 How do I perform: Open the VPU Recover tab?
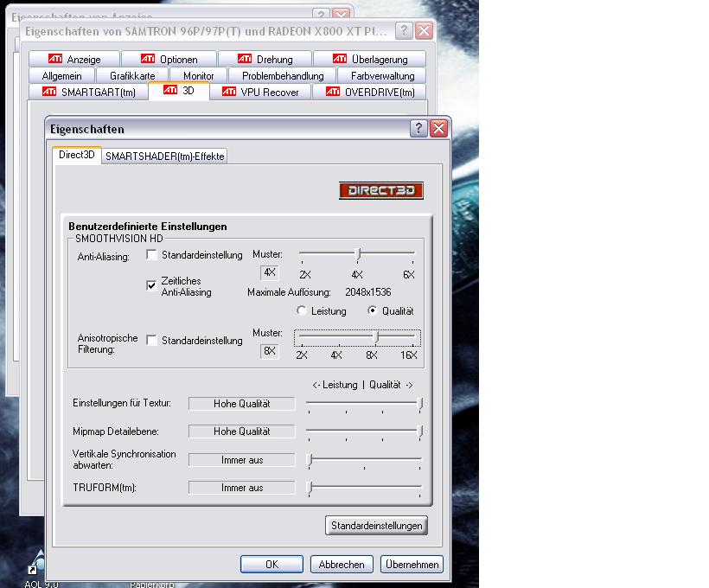[x=260, y=92]
